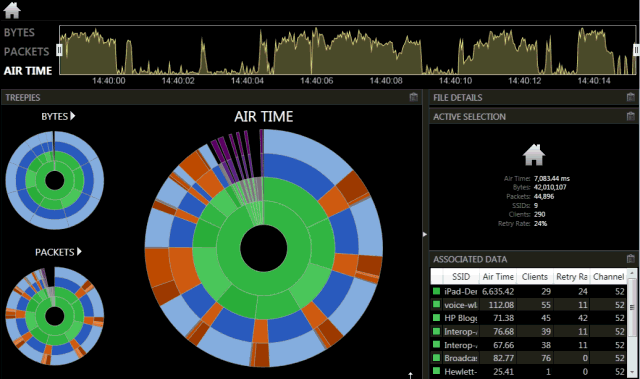This screenshot has width=640, height=379.
Task: Click the clipboard icon on the Active Selection header
Action: click(x=631, y=116)
